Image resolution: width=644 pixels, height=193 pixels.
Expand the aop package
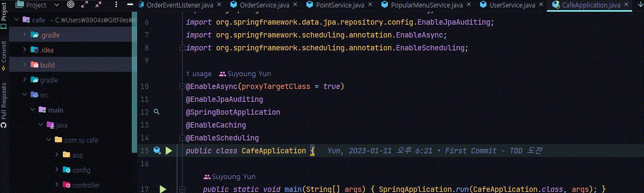coord(56,155)
